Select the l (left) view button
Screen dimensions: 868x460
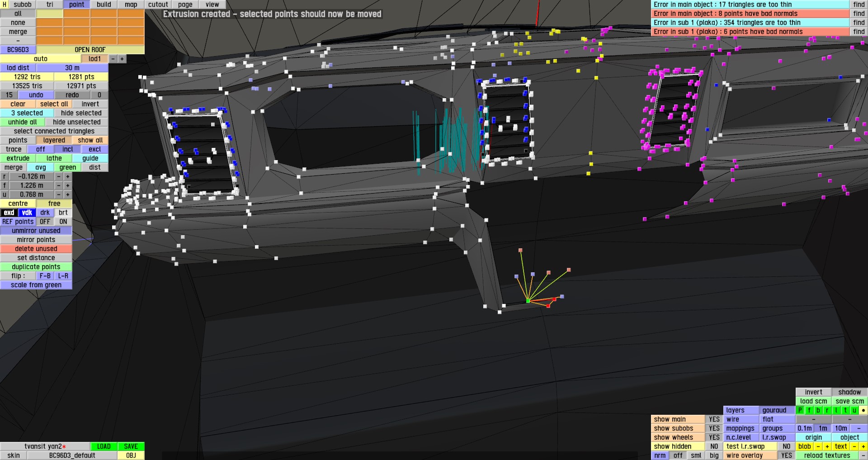[836, 410]
